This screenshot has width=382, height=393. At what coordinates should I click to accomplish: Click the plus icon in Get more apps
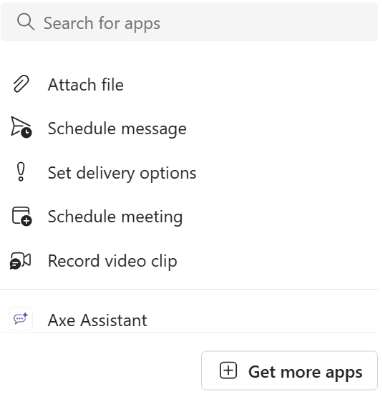[x=228, y=371]
